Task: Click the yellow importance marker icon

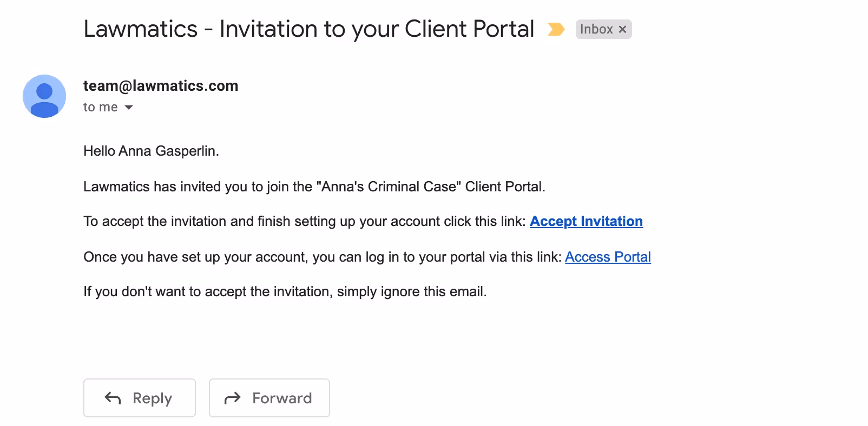Action: (x=556, y=29)
